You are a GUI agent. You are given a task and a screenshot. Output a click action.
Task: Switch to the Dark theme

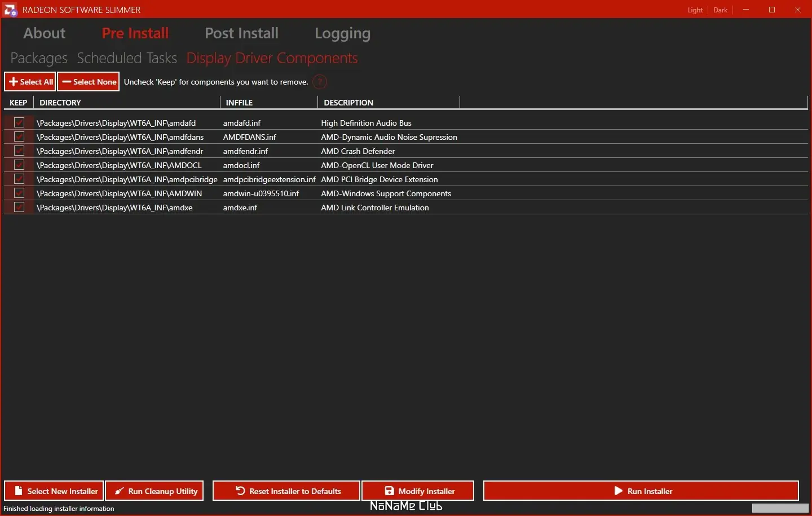[720, 10]
